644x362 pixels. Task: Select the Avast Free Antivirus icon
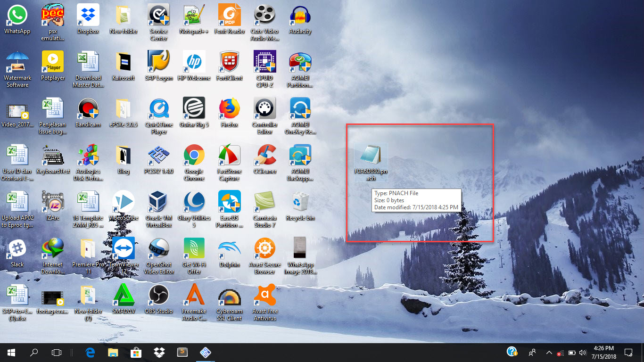[x=265, y=295]
